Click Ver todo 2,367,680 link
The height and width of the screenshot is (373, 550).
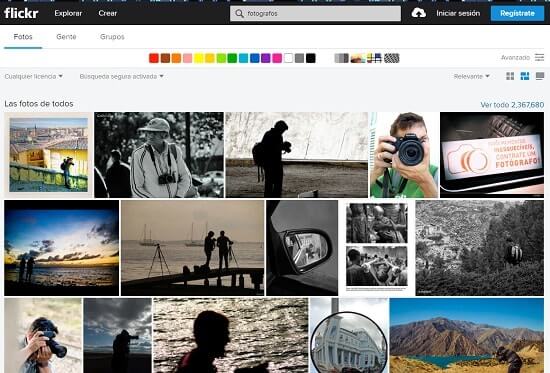coord(512,105)
